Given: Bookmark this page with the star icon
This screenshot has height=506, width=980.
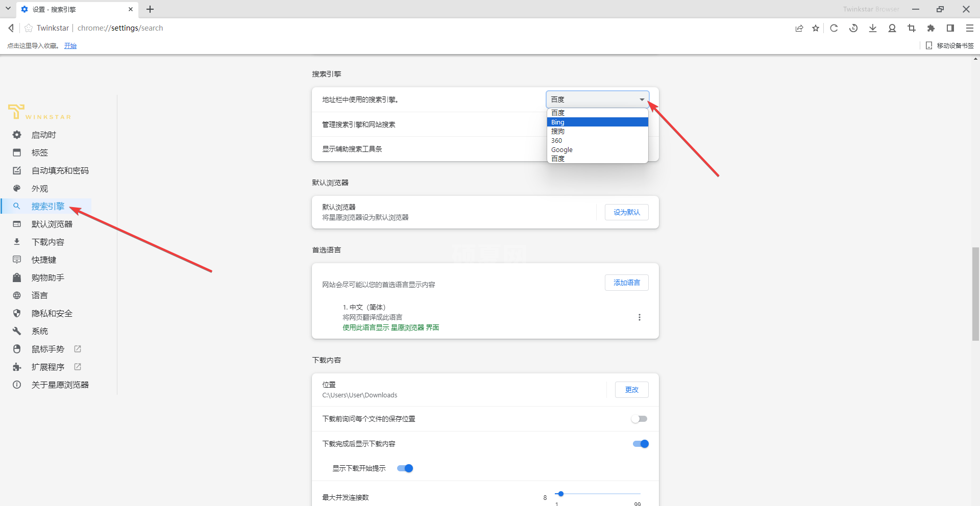Looking at the screenshot, I should click(816, 28).
